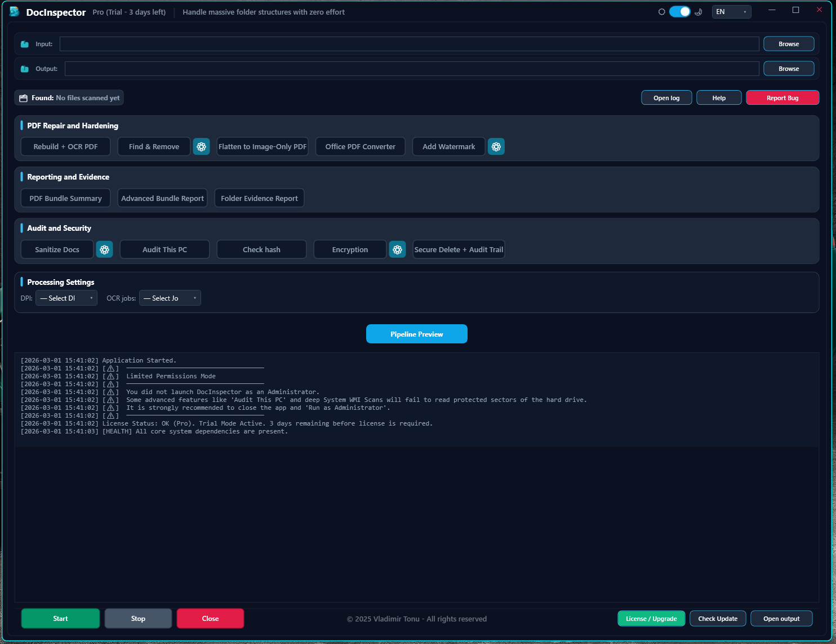Click the DocInspector app logo icon
Screen dimensions: 836x644
pos(15,12)
